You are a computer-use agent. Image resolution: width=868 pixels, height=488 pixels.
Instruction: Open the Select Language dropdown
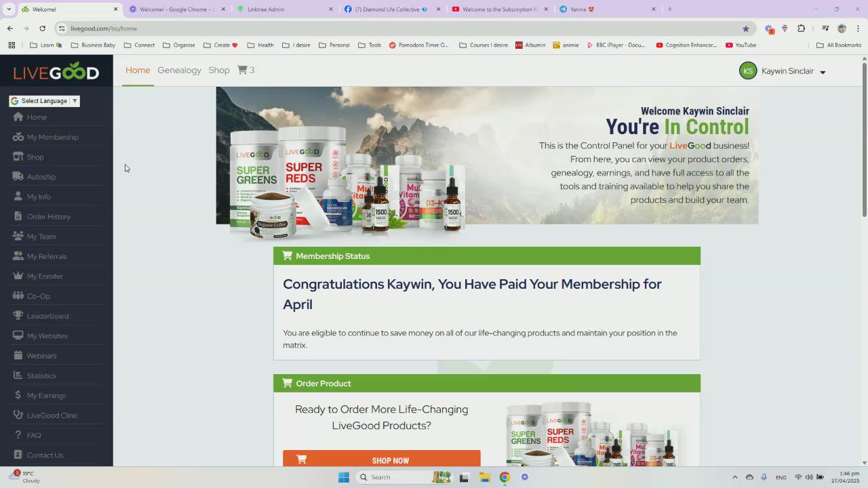[x=44, y=101]
